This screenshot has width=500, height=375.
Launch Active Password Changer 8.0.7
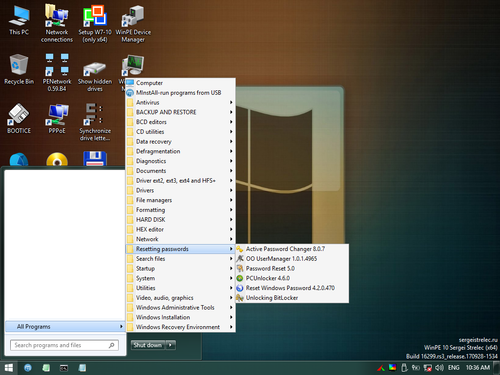coord(292,249)
